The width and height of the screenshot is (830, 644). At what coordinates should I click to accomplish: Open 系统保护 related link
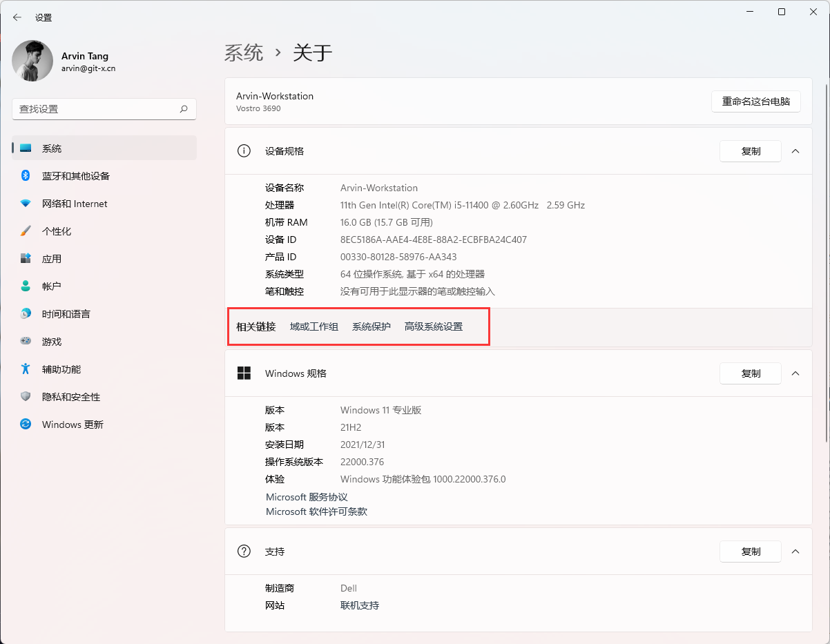pyautogui.click(x=371, y=327)
